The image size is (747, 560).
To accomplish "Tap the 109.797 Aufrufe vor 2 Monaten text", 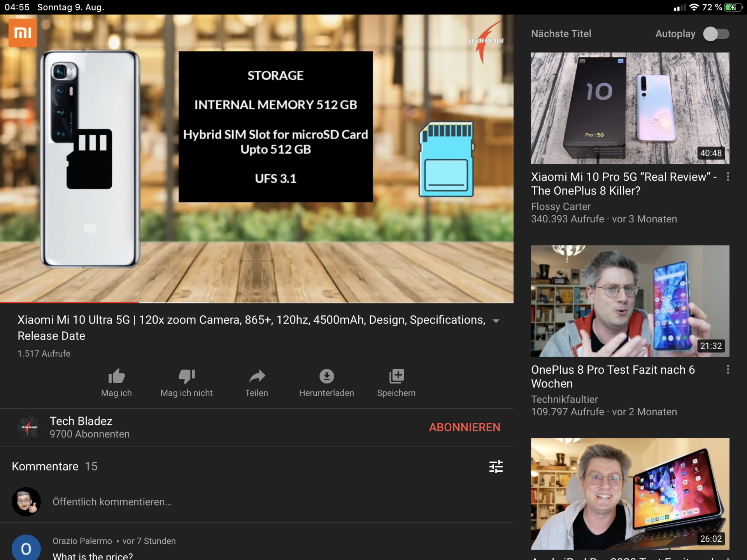I will coord(604,412).
